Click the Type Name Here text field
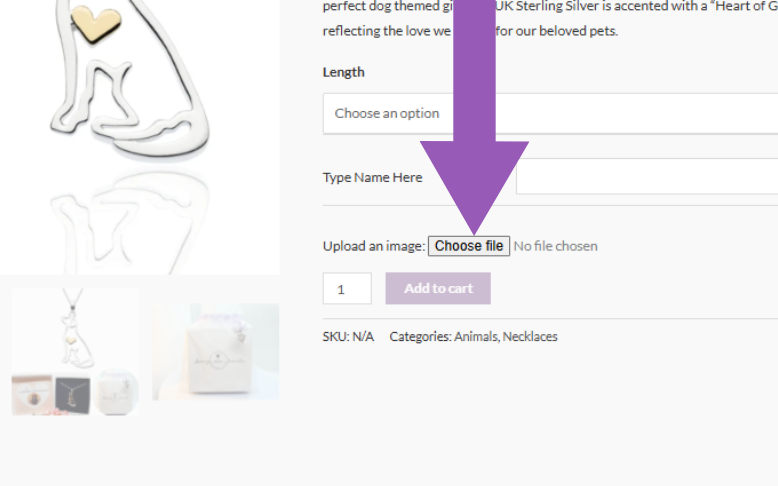Viewport: 778px width, 486px height. point(646,177)
